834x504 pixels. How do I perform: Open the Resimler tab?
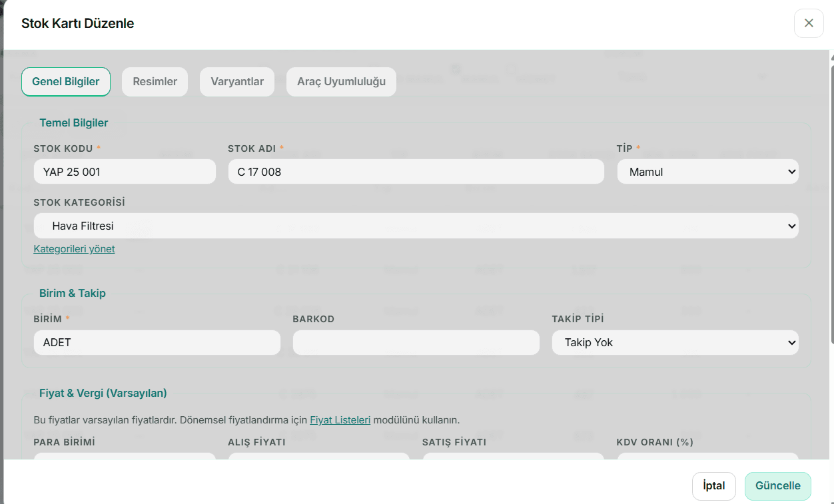[155, 82]
